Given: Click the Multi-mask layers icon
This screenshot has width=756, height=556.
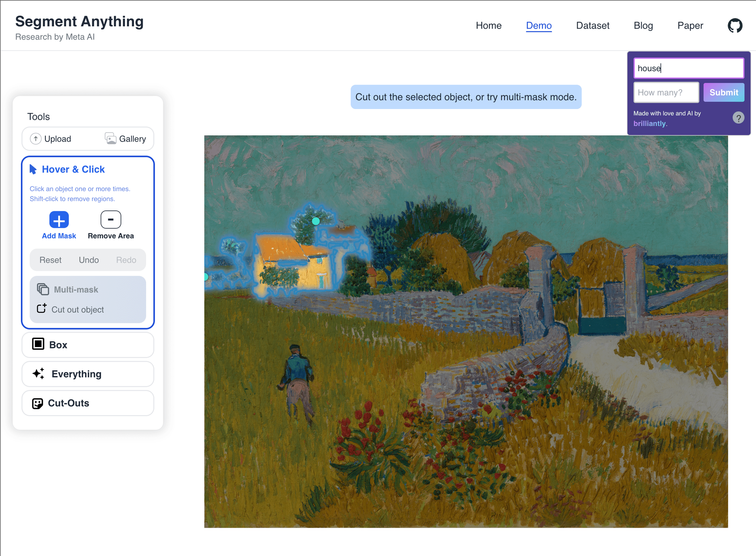Looking at the screenshot, I should (x=43, y=289).
